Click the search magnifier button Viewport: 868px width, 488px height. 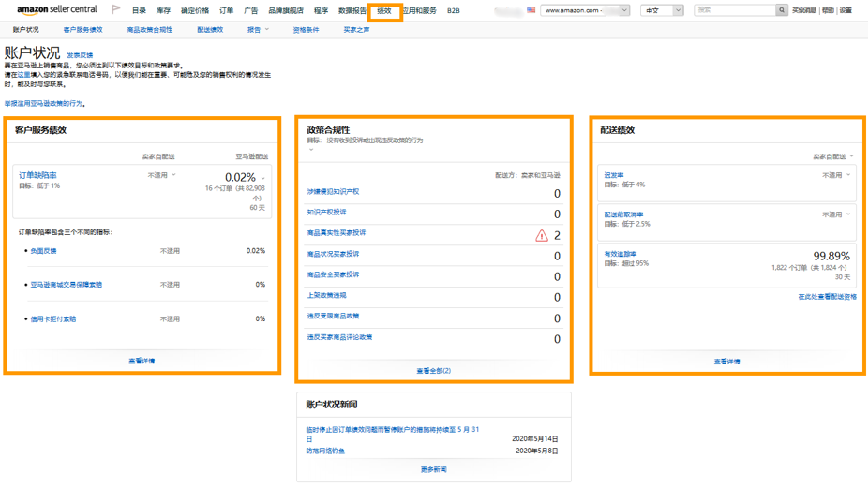click(x=781, y=10)
